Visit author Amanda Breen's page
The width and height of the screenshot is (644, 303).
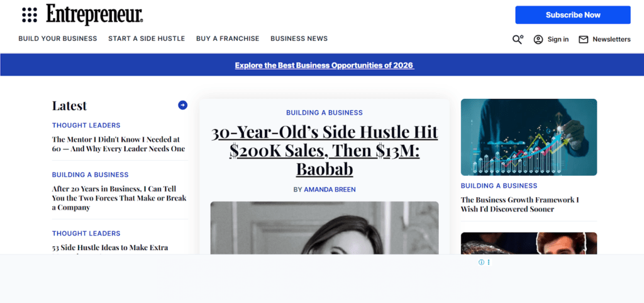point(330,189)
